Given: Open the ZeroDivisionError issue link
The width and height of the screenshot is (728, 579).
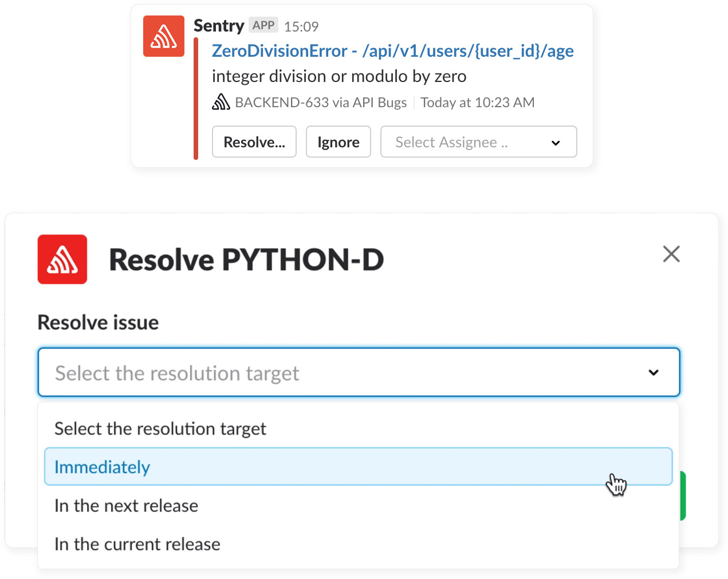Looking at the screenshot, I should (x=393, y=51).
